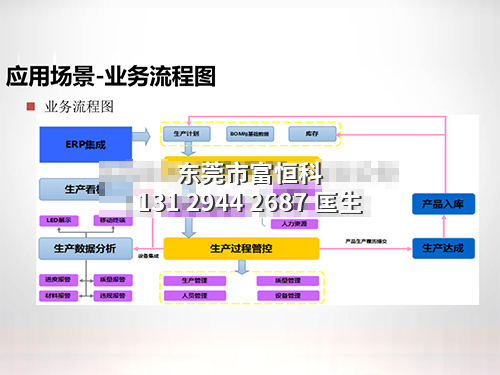This screenshot has width=500, height=375.
Task: Click the 生产管理 purple box
Action: pyautogui.click(x=195, y=280)
